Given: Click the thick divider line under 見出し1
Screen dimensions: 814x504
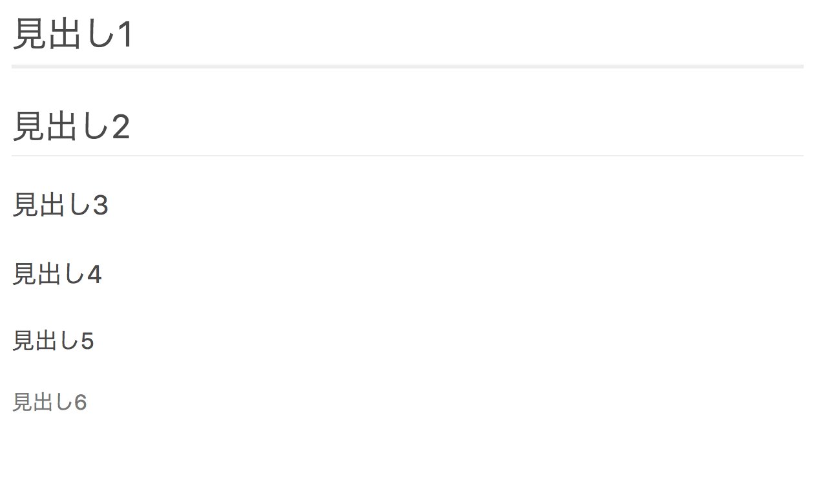Looking at the screenshot, I should pos(408,67).
